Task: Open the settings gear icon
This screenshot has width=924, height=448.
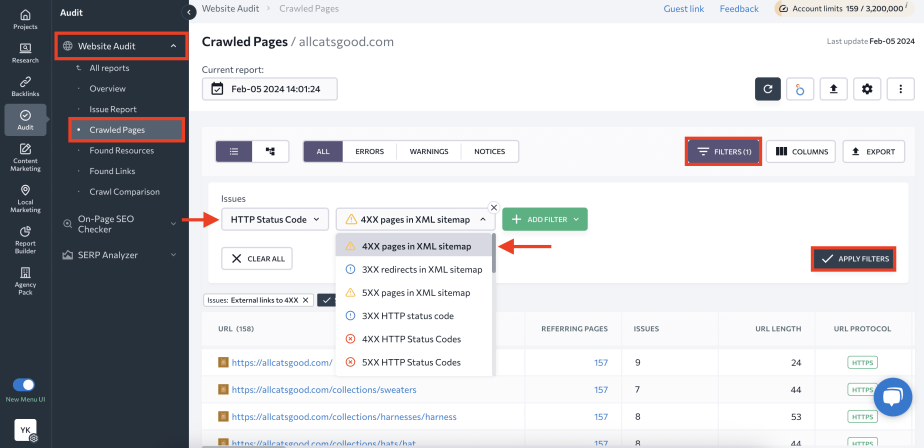Action: pos(867,89)
